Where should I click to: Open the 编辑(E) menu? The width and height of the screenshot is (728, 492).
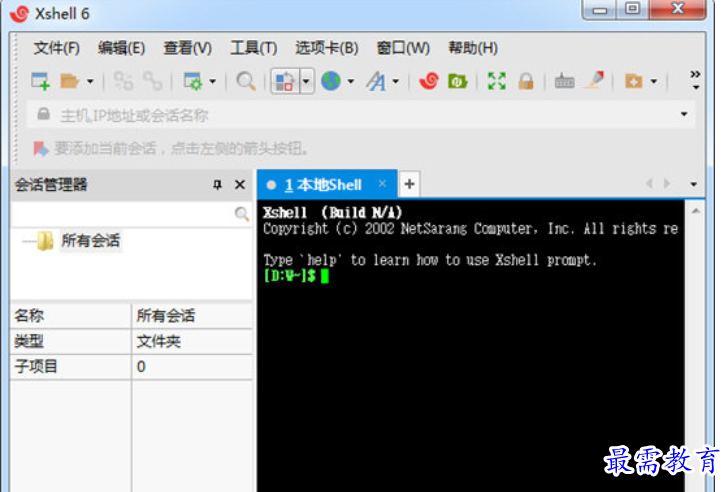(121, 48)
